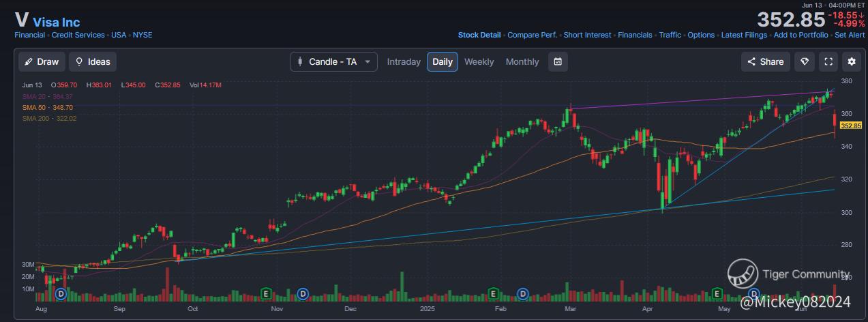Viewport: 868px width, 322px height.
Task: Click Set Alert link
Action: click(x=850, y=35)
